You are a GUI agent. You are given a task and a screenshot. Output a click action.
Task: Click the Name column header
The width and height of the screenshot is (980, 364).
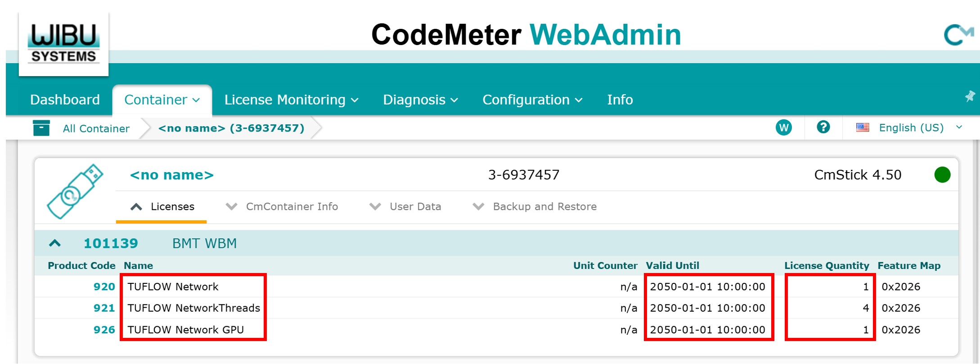click(138, 266)
